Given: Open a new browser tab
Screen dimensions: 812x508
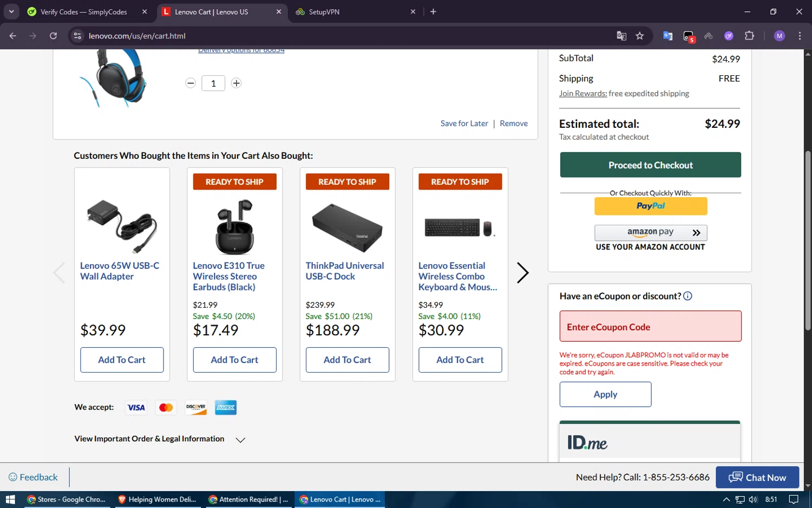Looking at the screenshot, I should tap(433, 12).
